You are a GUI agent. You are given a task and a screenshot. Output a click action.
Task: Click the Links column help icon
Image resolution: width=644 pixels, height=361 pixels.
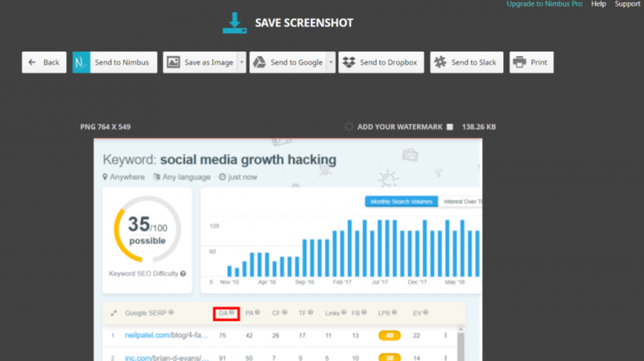pyautogui.click(x=344, y=313)
